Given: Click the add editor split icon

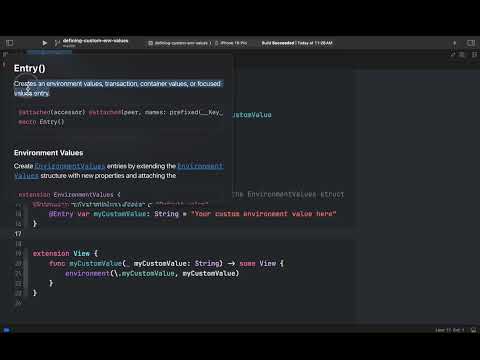Looking at the screenshot, I should coord(474,54).
